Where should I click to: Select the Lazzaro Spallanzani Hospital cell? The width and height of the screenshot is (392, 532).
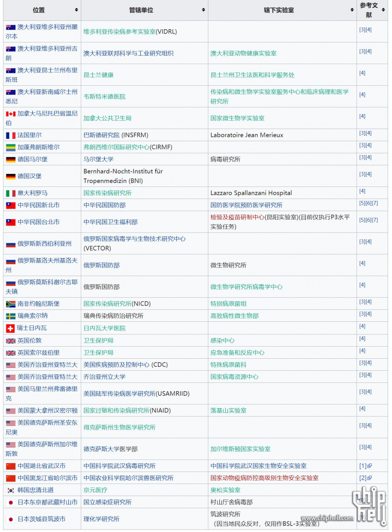click(282, 193)
